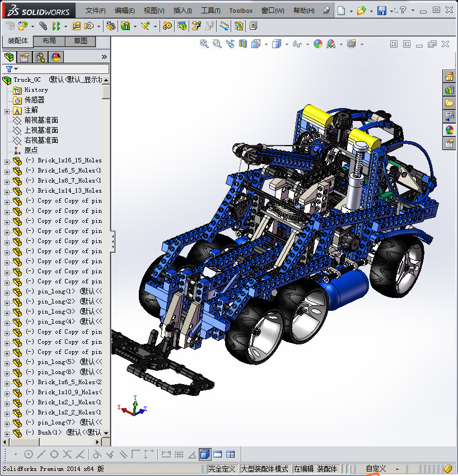
Task: Switch to the 布局 tab
Action: click(49, 41)
